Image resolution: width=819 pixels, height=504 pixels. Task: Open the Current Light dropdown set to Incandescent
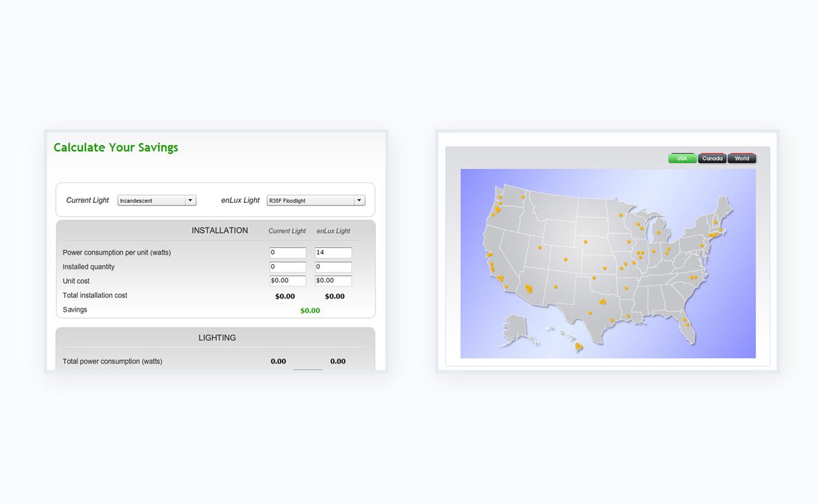[x=157, y=200]
